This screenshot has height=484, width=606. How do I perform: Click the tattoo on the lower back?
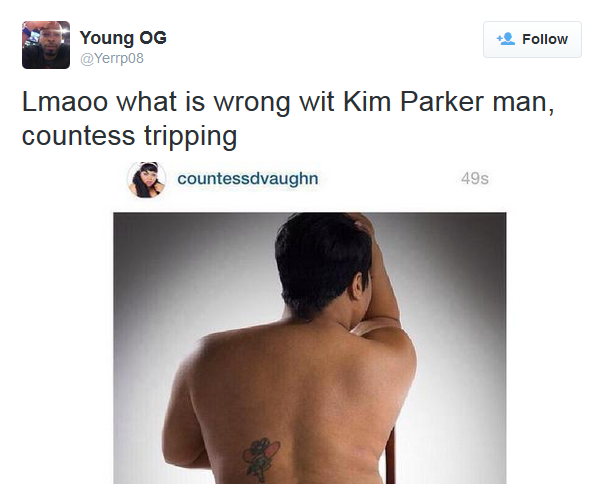pyautogui.click(x=261, y=459)
